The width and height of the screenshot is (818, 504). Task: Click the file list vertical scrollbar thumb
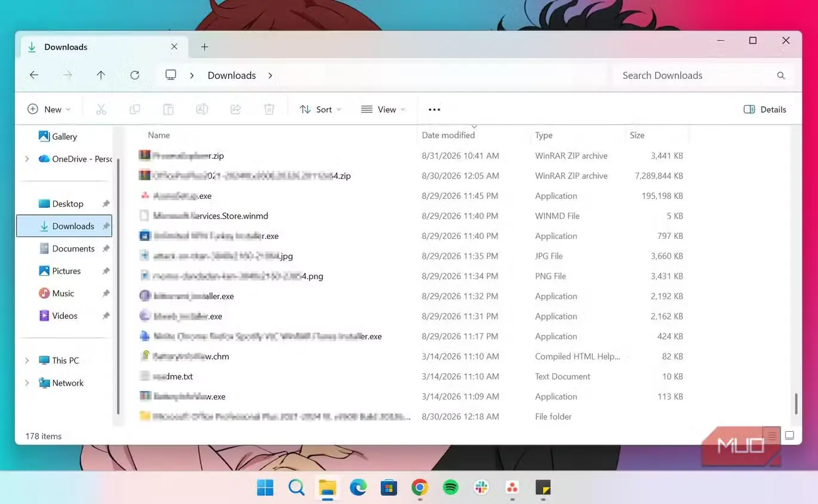(795, 404)
